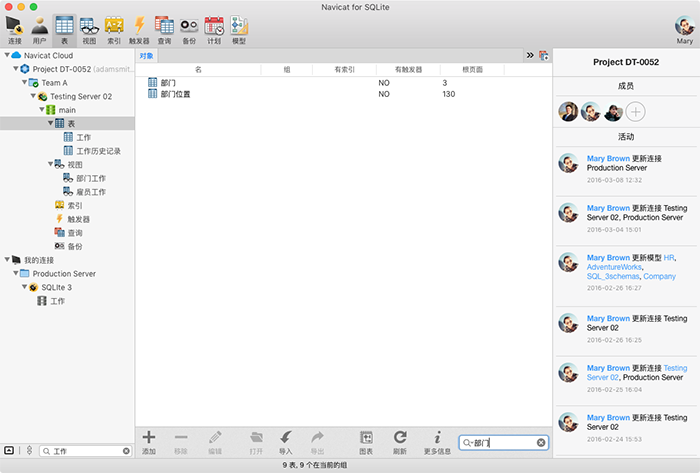
Task: Click the 更多信息 more info button
Action: tap(437, 442)
